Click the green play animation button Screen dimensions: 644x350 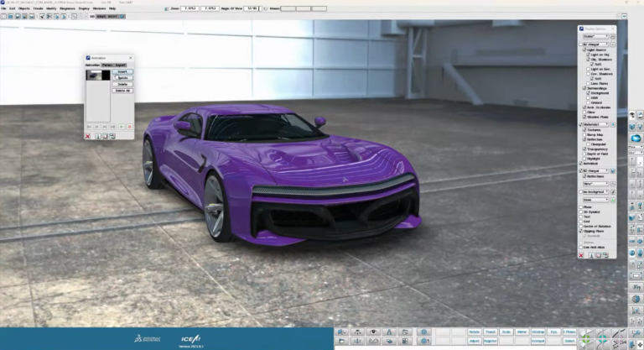(122, 127)
